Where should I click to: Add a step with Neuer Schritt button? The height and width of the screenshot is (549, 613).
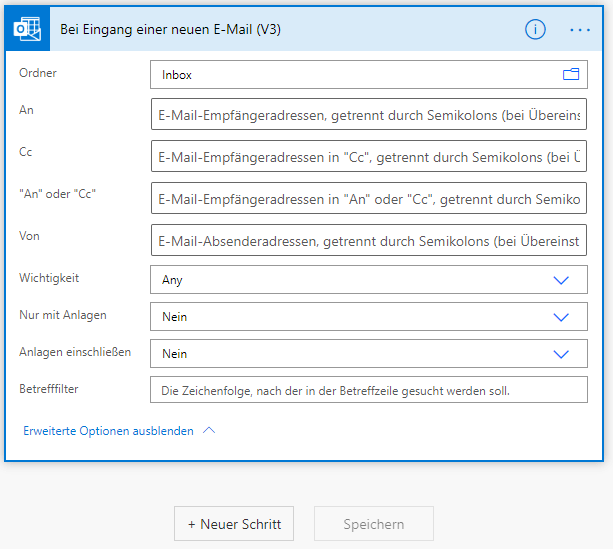coord(234,524)
